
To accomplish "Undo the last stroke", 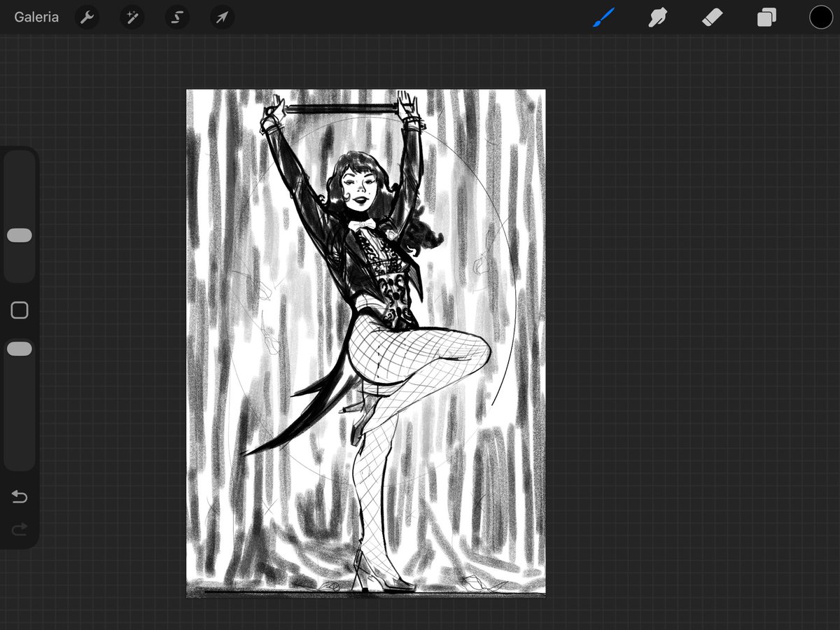I will [20, 497].
